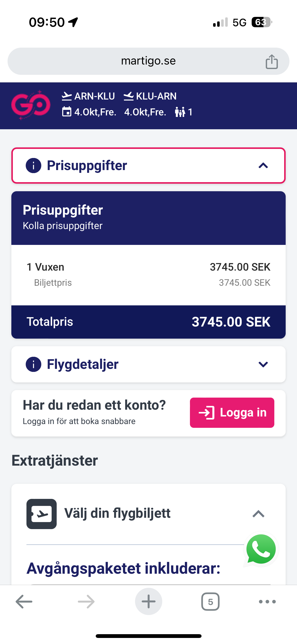Tap the info icon beside Flygdetaljer

click(x=34, y=364)
